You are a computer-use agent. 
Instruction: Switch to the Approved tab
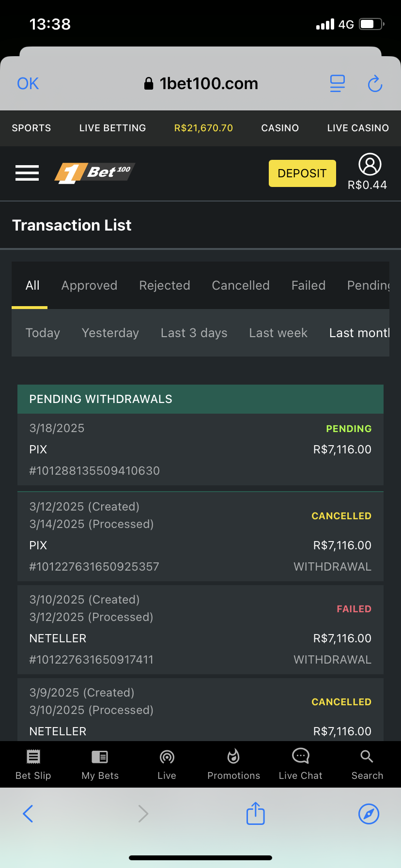tap(89, 285)
